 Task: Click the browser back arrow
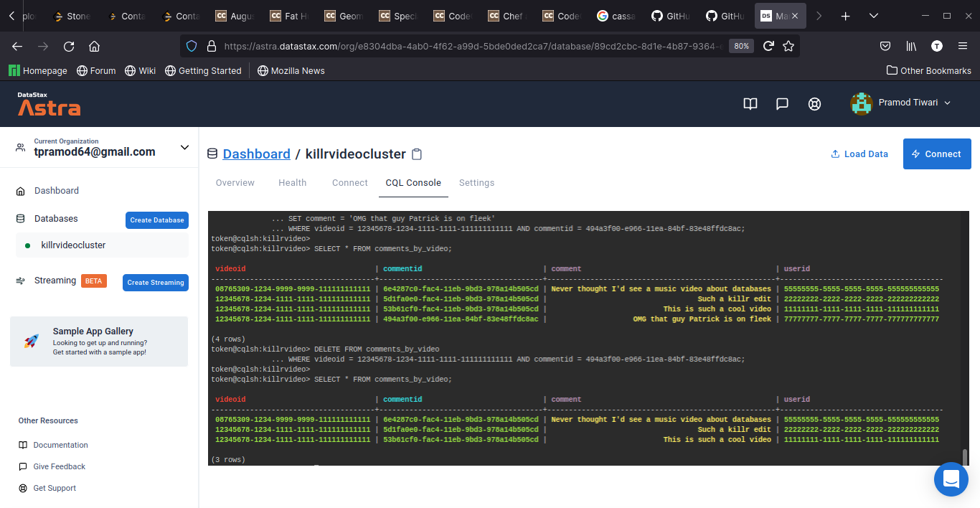coord(17,46)
